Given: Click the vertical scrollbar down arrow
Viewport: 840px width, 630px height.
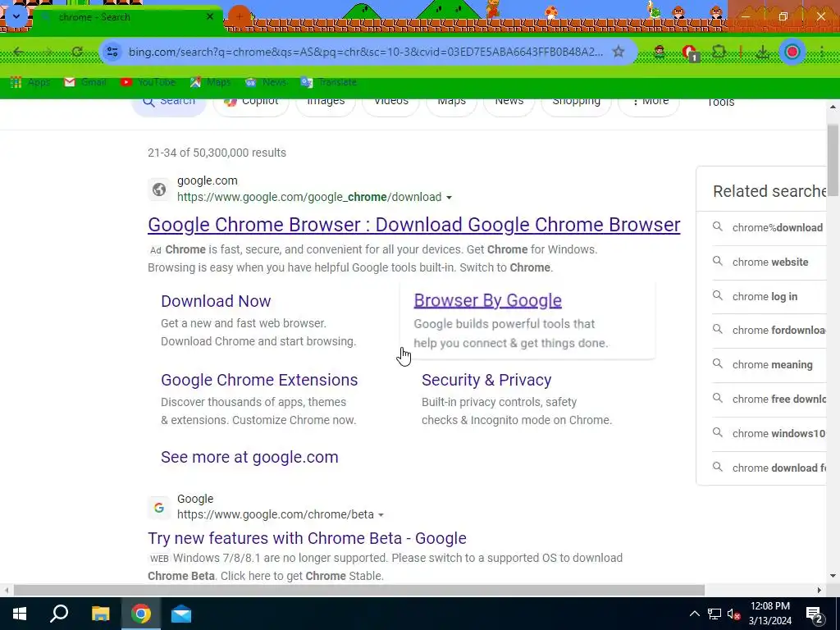Looking at the screenshot, I should point(833,577).
